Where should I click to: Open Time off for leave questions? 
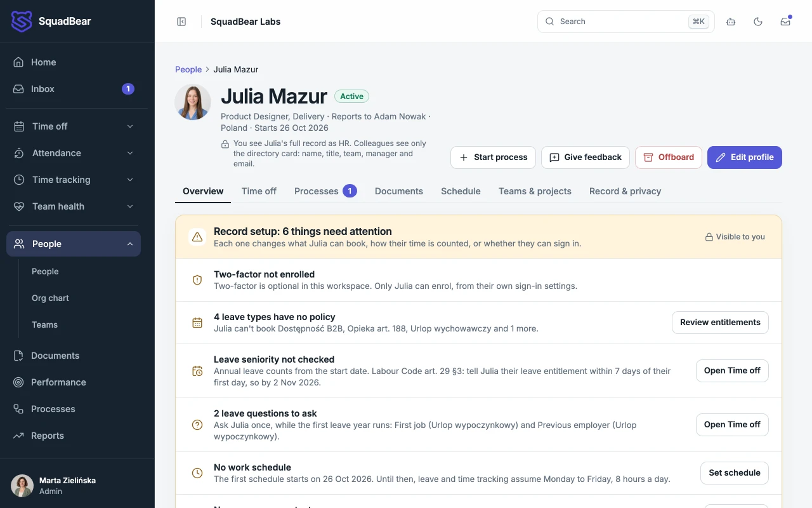pyautogui.click(x=732, y=425)
